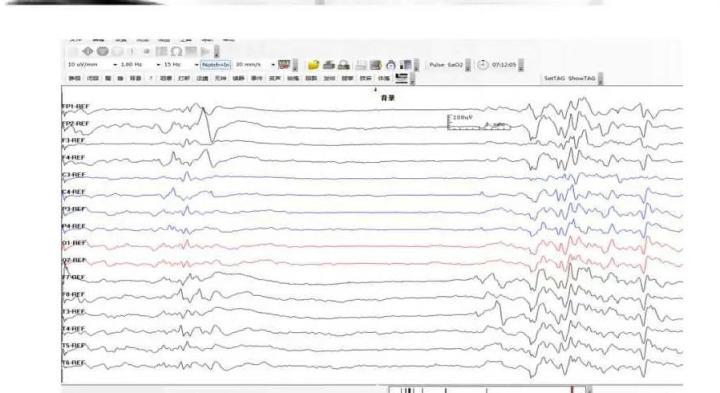Image resolution: width=720 pixels, height=393 pixels.
Task: Select the P3-REF channel label
Action: pos(73,209)
